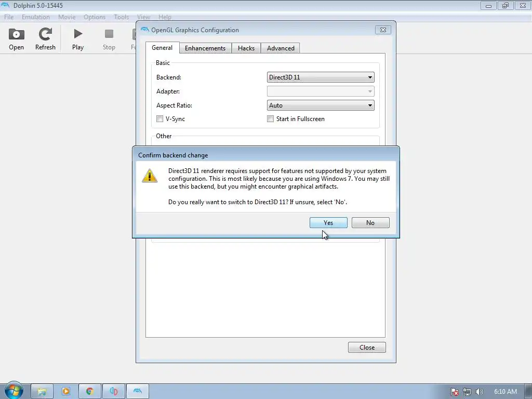Decline backend change with No

pos(370,222)
